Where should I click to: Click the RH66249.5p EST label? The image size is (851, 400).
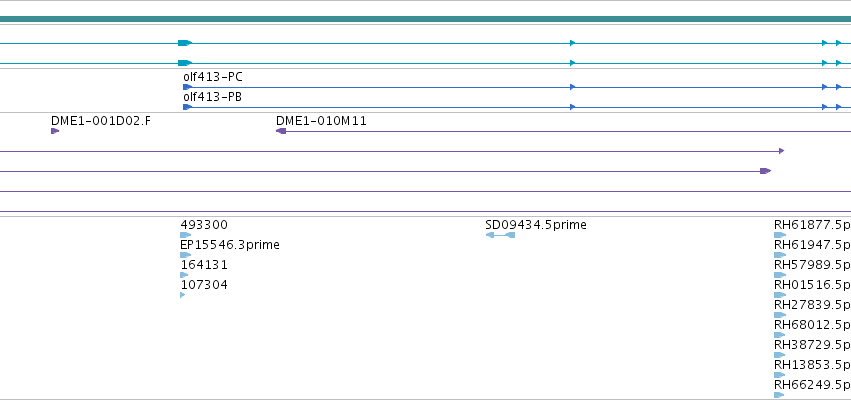tap(812, 385)
